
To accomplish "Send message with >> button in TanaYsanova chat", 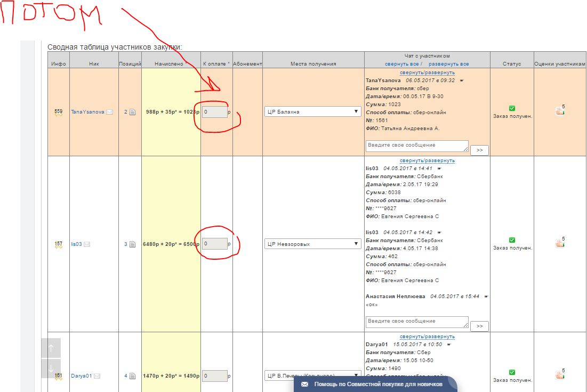I will coord(479,150).
